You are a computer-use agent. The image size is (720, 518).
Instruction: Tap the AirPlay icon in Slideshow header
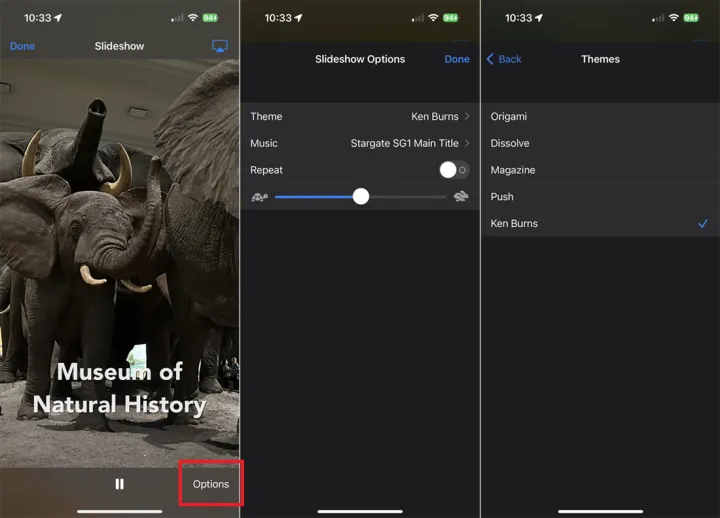point(220,47)
